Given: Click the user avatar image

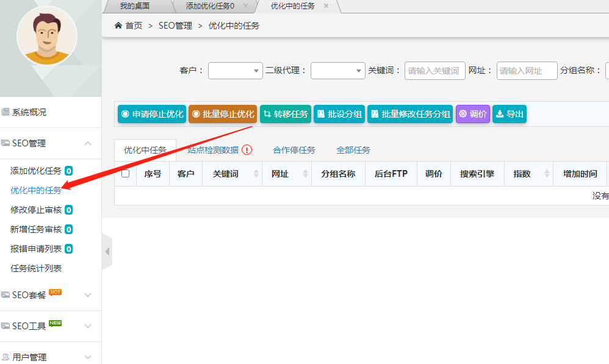Looking at the screenshot, I should coord(47,37).
